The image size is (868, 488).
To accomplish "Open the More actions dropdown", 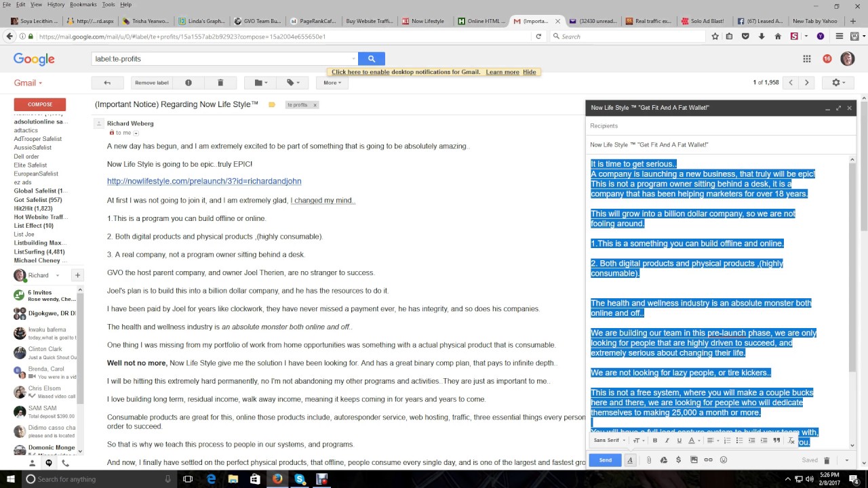I will click(x=332, y=83).
